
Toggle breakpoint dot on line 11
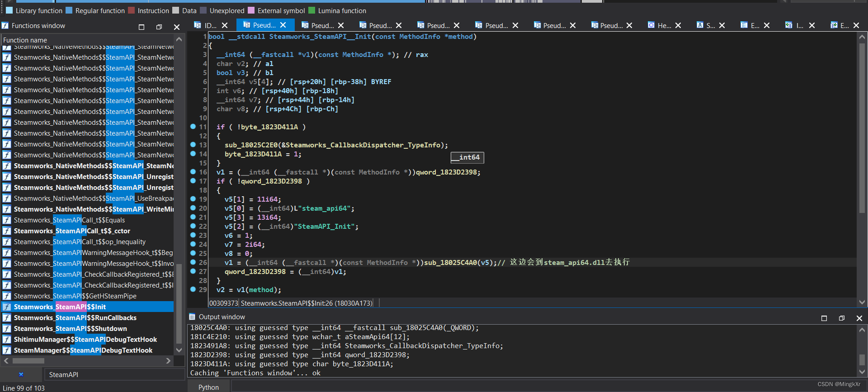click(193, 127)
